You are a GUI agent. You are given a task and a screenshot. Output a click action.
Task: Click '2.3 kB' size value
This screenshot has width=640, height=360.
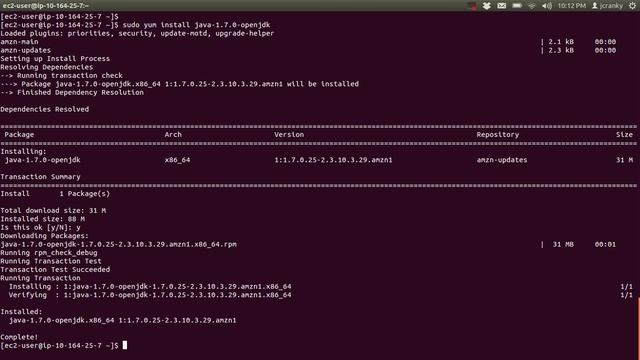561,50
